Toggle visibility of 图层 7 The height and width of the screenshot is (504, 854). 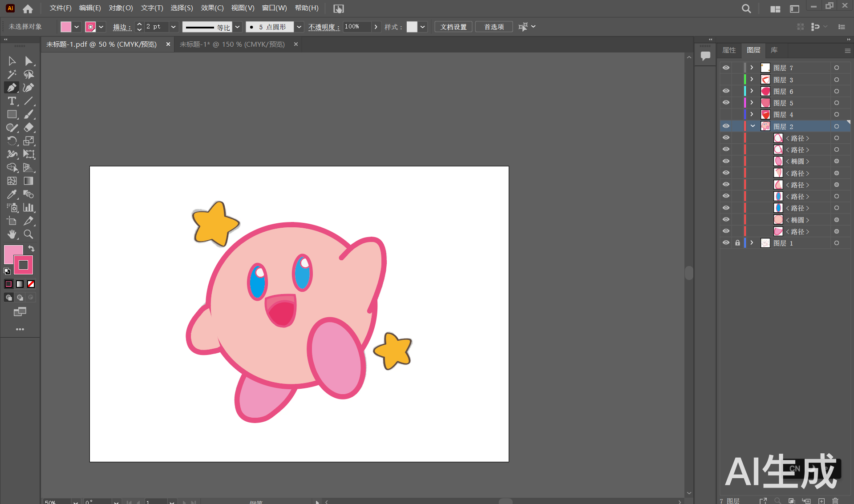pyautogui.click(x=726, y=68)
